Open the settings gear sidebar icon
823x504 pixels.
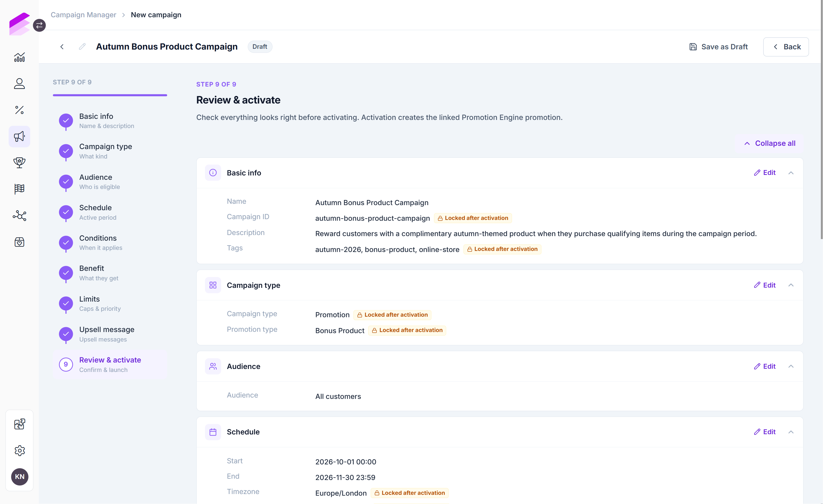click(19, 450)
